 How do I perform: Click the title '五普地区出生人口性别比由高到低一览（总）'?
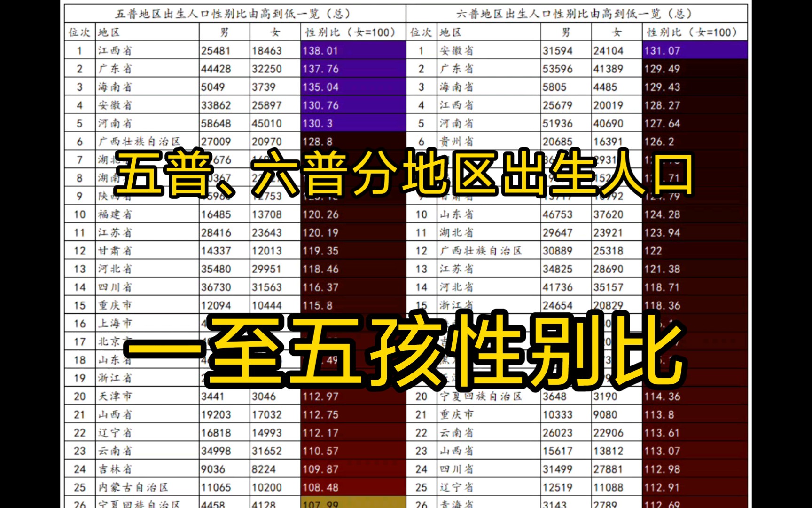[x=233, y=14]
